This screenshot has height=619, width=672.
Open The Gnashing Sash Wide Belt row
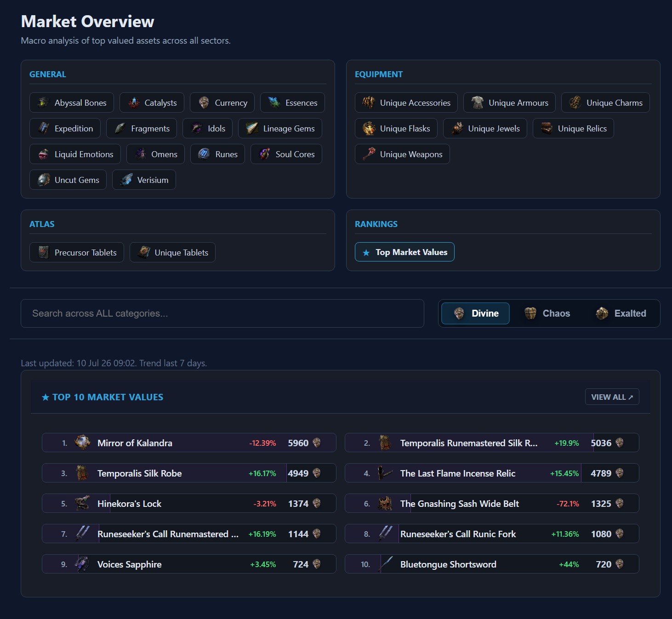coord(492,503)
